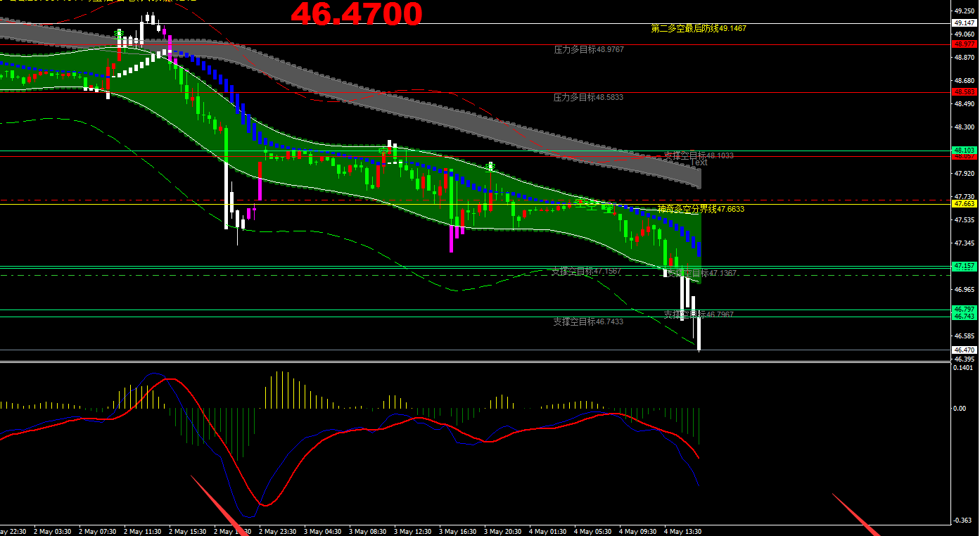Image resolution: width=980 pixels, height=536 pixels.
Task: Click the '3 May 08:30' time label
Action: coord(368,531)
